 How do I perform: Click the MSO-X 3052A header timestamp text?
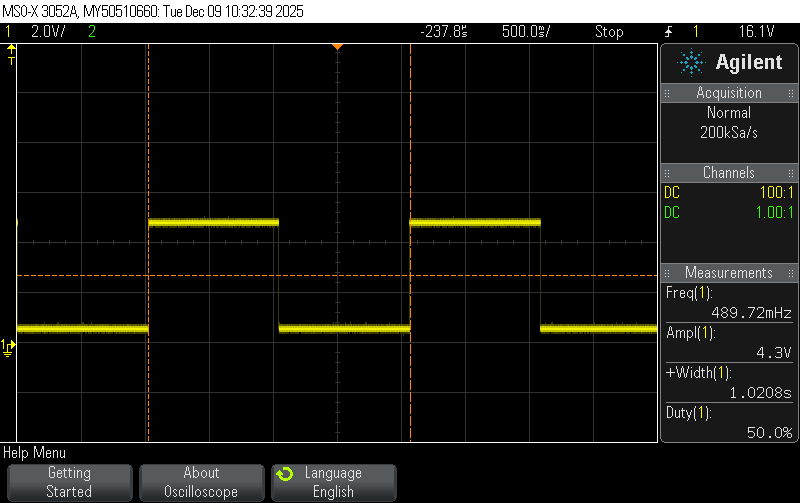(153, 11)
